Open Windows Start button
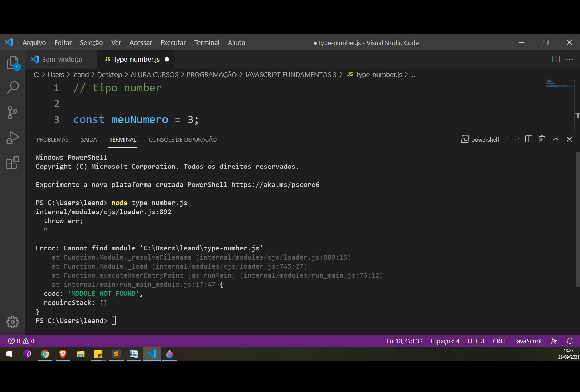The image size is (580, 392). coord(9,354)
